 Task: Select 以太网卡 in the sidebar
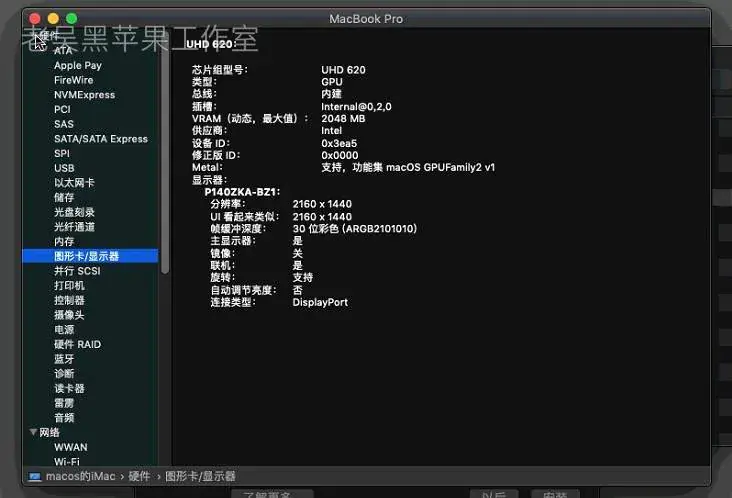click(74, 182)
